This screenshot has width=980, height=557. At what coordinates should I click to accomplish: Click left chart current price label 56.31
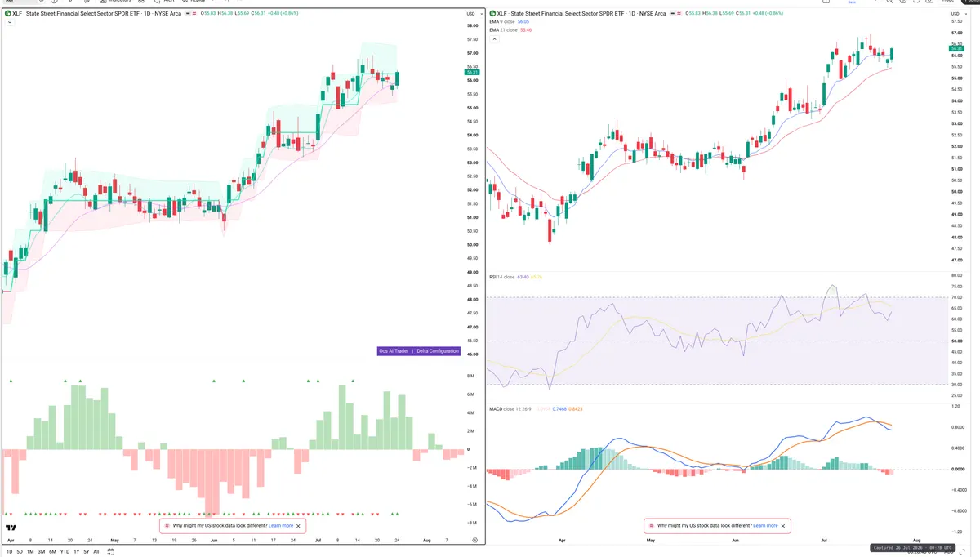click(x=472, y=72)
